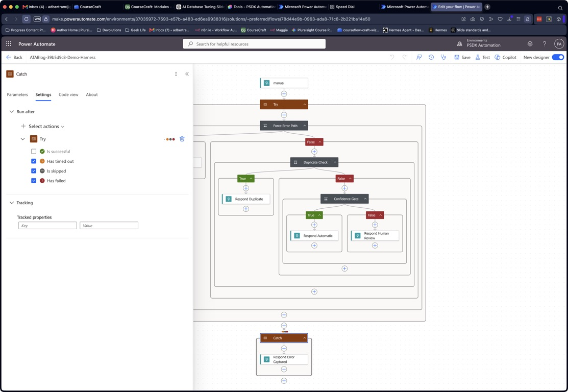
Task: Uncheck the Has failed checkbox
Action: [34, 181]
